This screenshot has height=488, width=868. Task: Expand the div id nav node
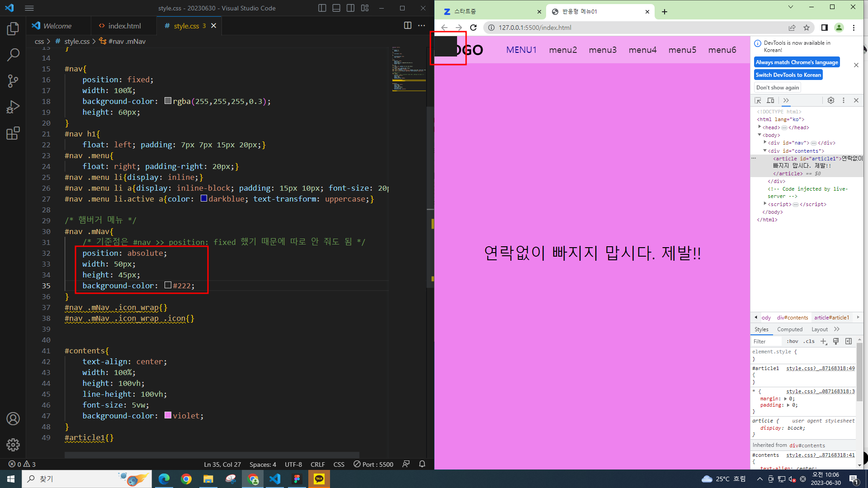(x=765, y=143)
